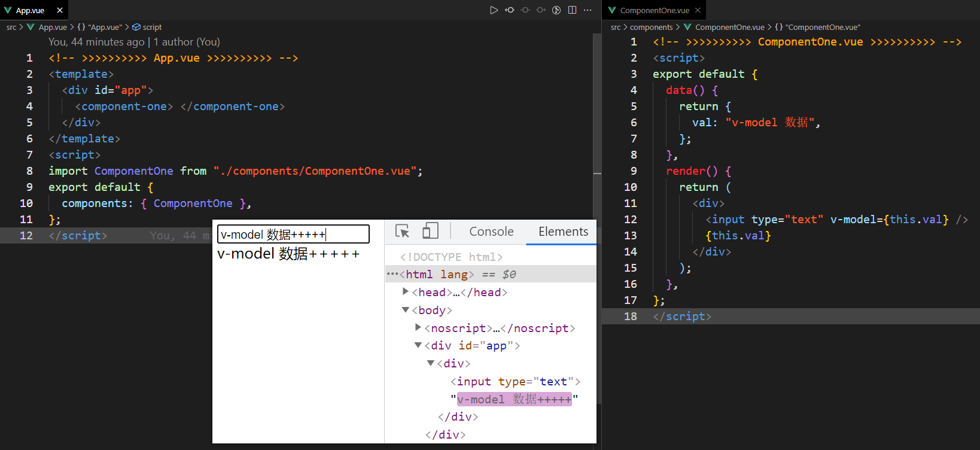
Task: Click line number 18 in ComponentOne.vue
Action: tap(631, 317)
